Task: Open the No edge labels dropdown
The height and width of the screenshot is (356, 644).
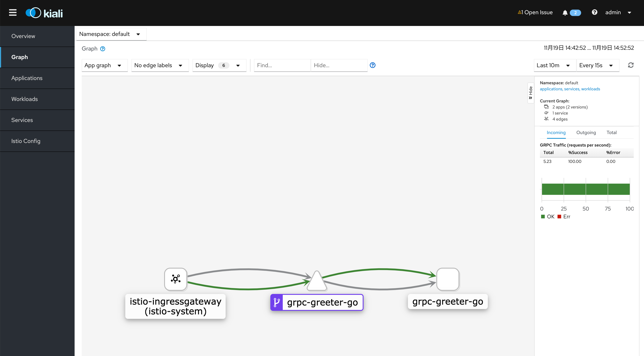Action: tap(158, 65)
